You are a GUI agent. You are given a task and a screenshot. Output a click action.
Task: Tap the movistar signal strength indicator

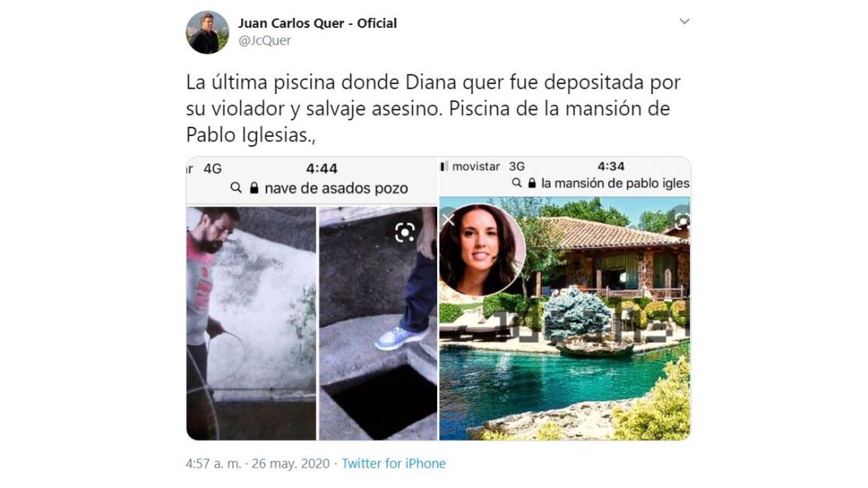point(444,166)
